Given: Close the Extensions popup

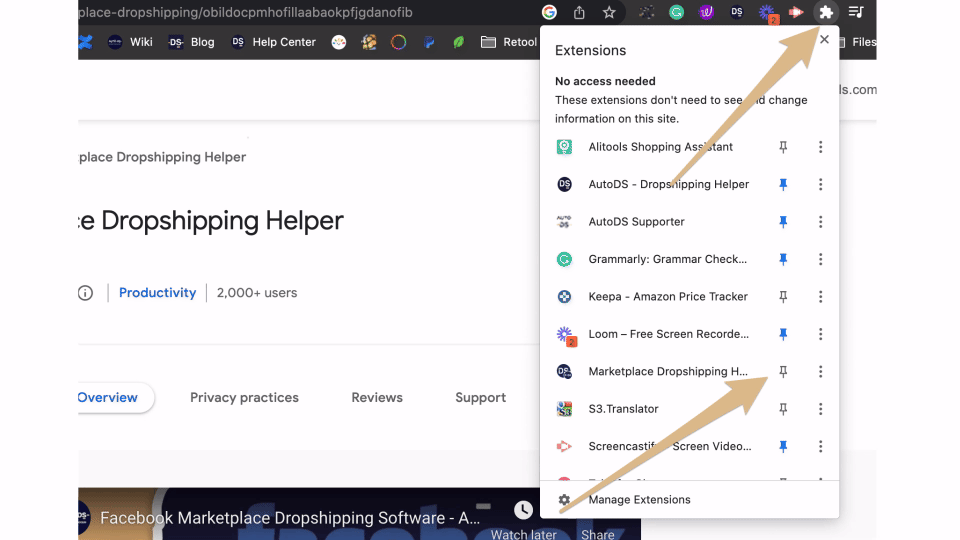Looking at the screenshot, I should coord(824,39).
